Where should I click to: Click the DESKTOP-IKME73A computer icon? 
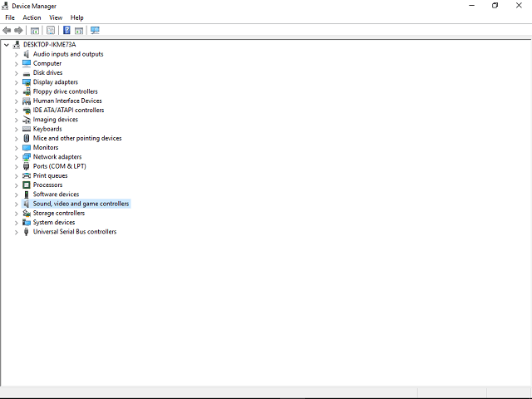click(x=17, y=44)
